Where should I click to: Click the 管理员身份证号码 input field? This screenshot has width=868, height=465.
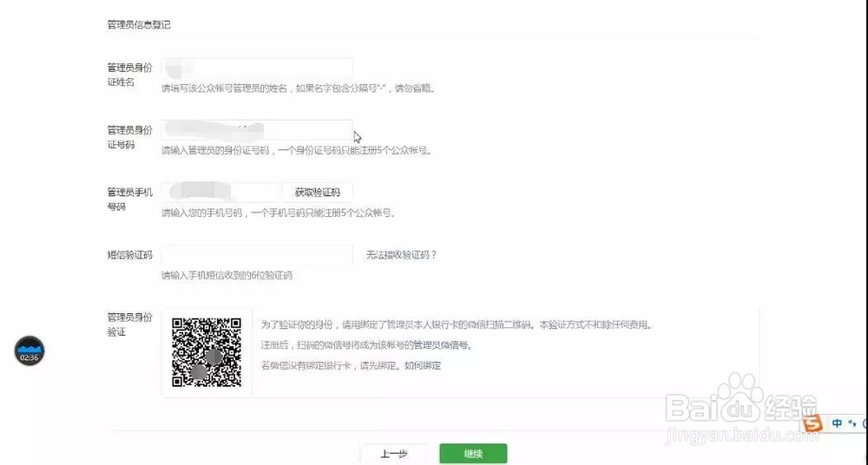(257, 130)
